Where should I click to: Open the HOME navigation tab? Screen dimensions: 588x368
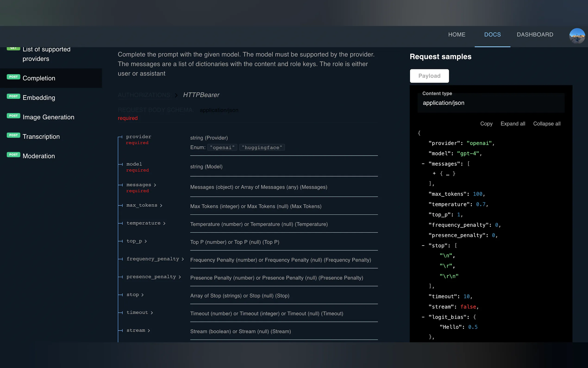pyautogui.click(x=457, y=35)
